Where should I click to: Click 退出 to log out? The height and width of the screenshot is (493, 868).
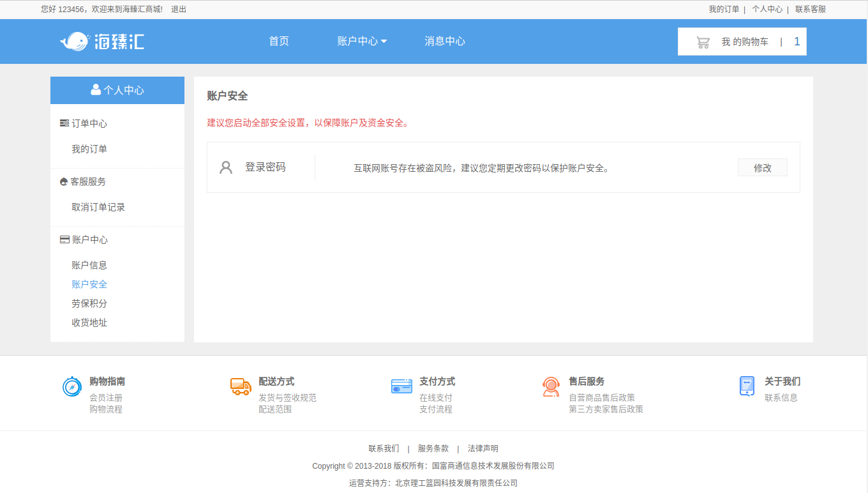click(179, 10)
